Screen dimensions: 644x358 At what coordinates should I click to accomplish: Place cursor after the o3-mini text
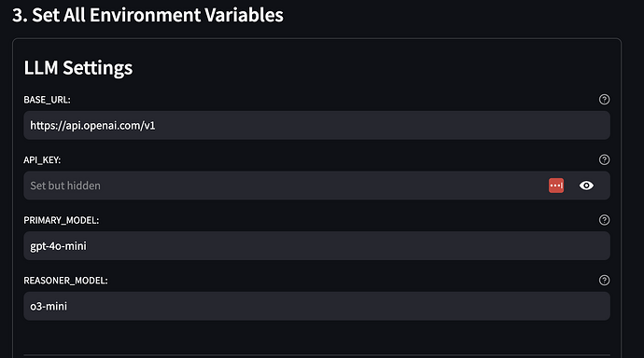(67, 306)
